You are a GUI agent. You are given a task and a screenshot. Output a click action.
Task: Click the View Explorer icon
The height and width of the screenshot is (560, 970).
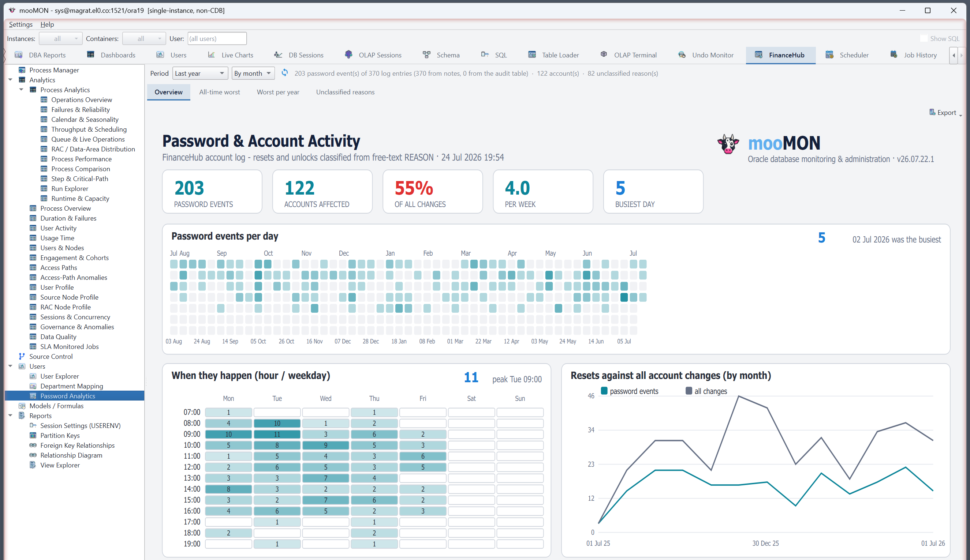(x=33, y=465)
